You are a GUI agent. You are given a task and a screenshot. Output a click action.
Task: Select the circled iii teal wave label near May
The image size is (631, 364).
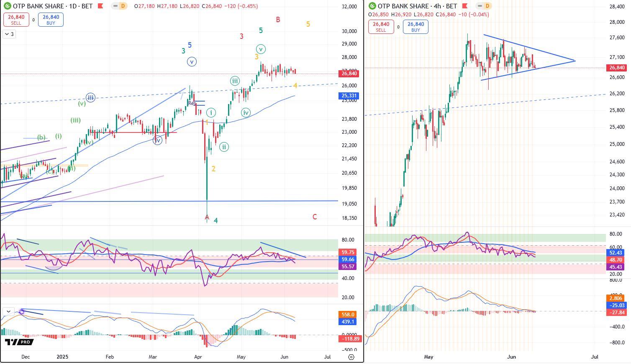pyautogui.click(x=235, y=81)
